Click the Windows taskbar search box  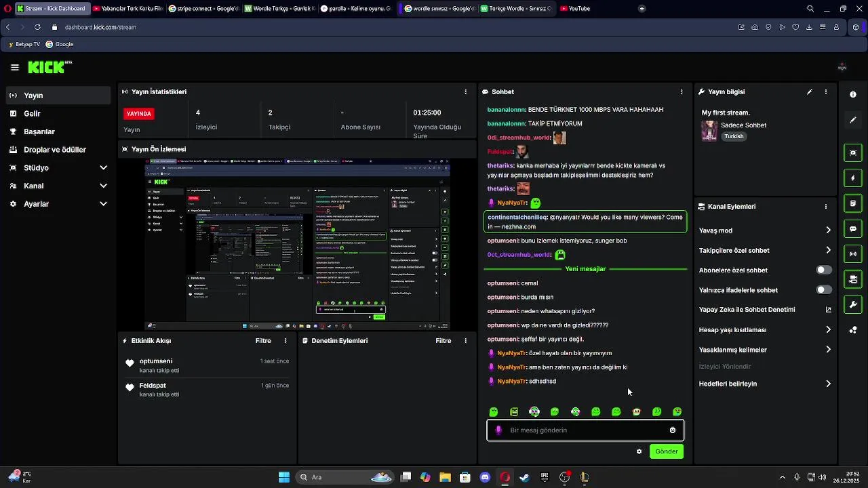point(346,477)
